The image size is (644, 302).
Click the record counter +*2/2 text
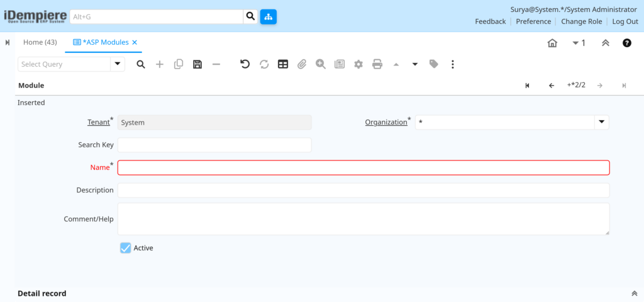(x=576, y=85)
